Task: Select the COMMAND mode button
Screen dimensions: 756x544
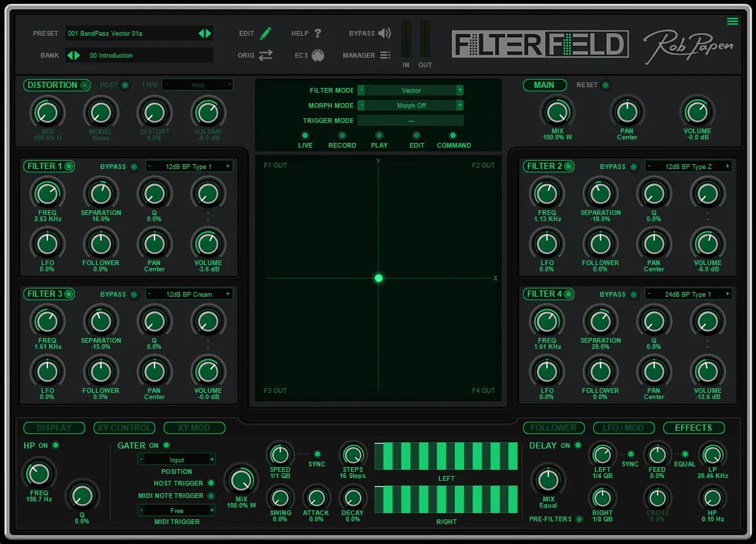Action: click(452, 135)
